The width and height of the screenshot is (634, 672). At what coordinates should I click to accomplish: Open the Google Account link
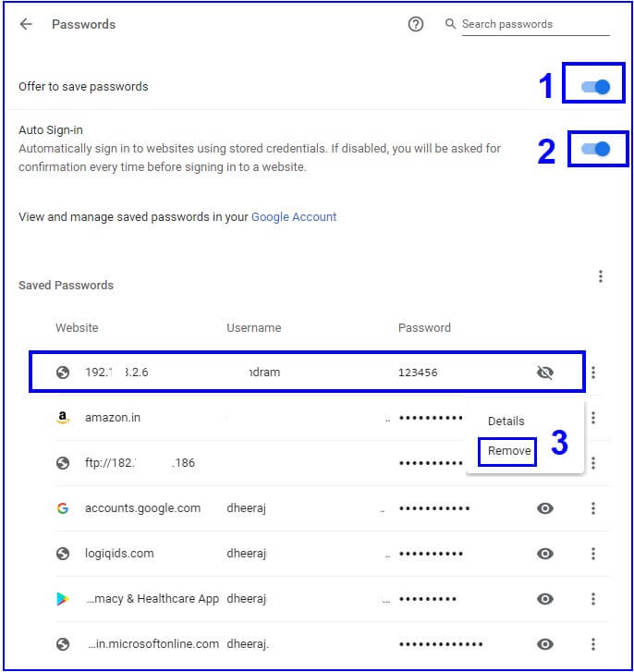coord(294,217)
